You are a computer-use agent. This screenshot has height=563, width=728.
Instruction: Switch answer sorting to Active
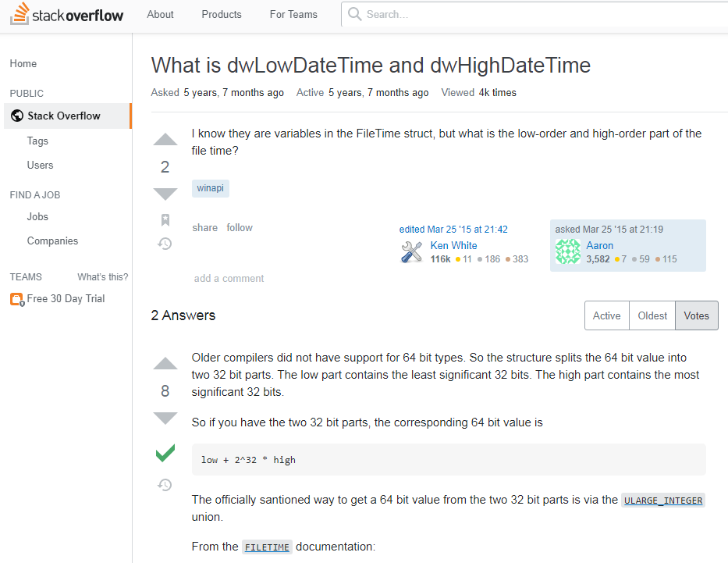coord(606,315)
